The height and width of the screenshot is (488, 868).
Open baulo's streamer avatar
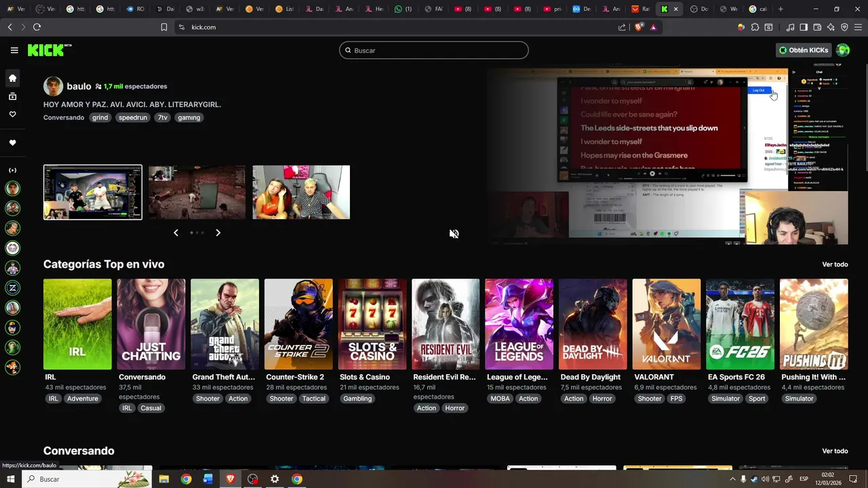(53, 86)
